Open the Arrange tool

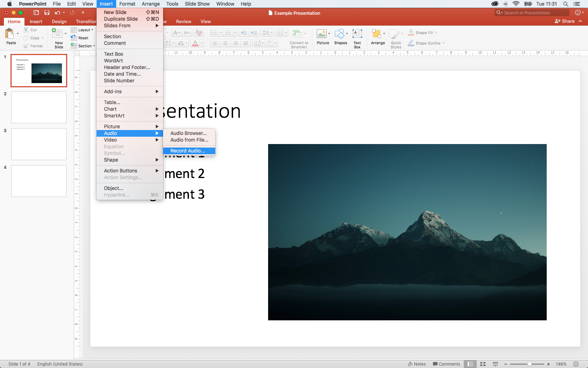(x=377, y=34)
